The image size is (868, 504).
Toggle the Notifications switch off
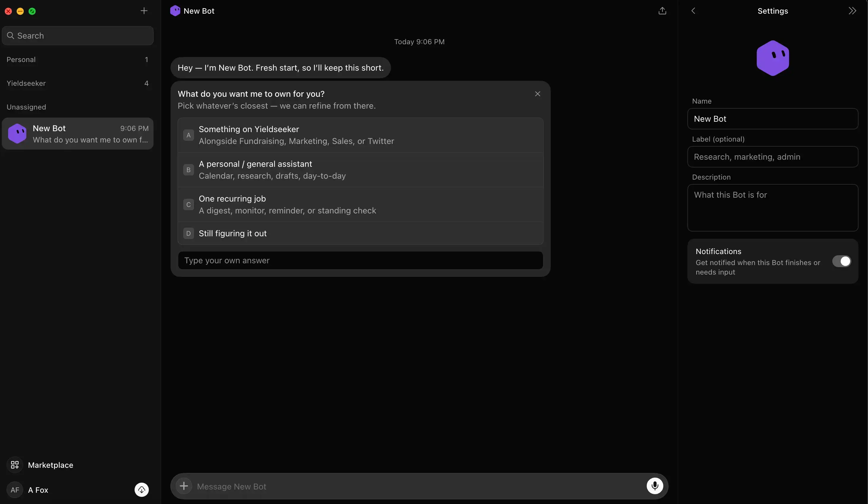(x=842, y=261)
